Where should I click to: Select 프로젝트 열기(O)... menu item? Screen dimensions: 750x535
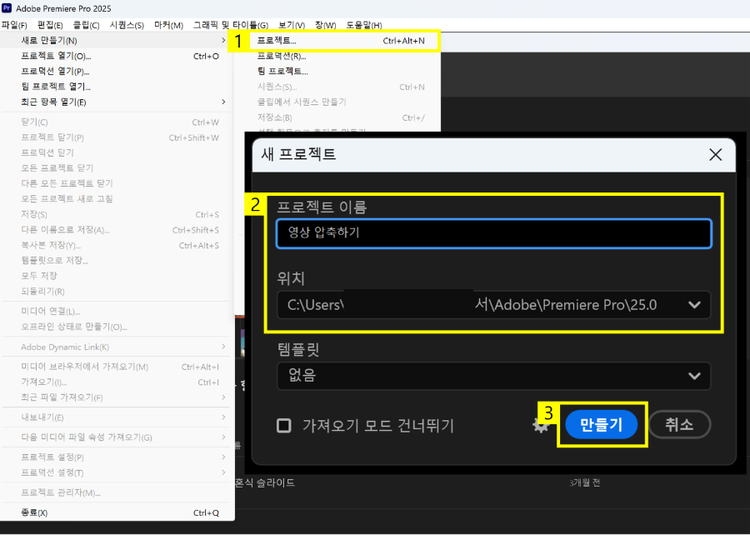coord(117,56)
